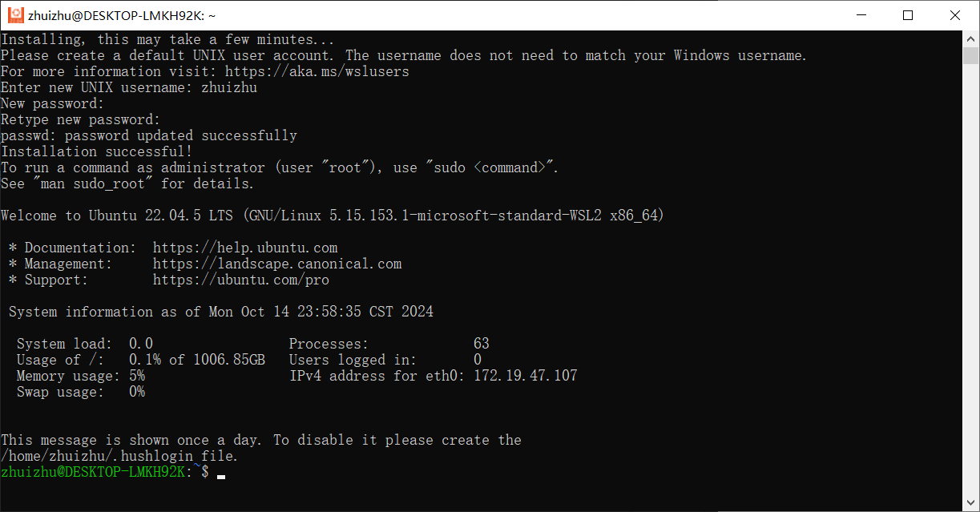Viewport: 980px width, 512px height.
Task: Minimize the terminal window
Action: coord(861,15)
